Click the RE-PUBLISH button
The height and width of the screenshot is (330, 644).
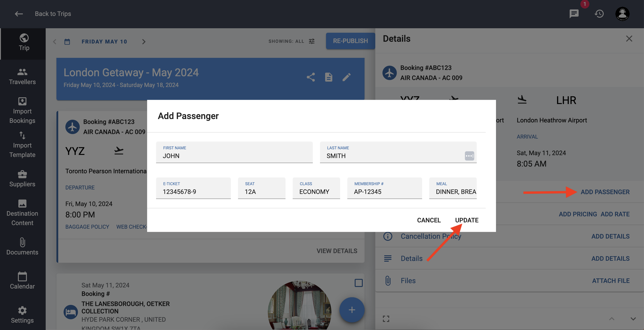pyautogui.click(x=350, y=41)
